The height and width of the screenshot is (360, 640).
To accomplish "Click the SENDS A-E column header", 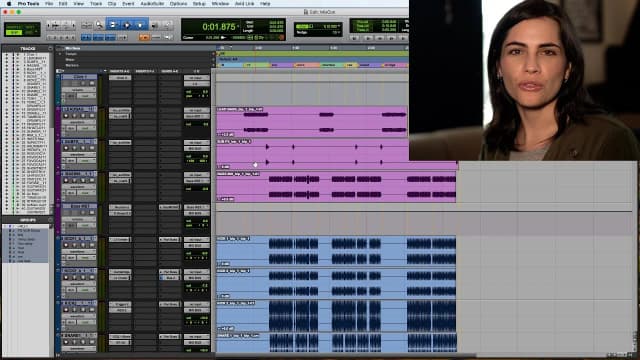I will point(170,71).
